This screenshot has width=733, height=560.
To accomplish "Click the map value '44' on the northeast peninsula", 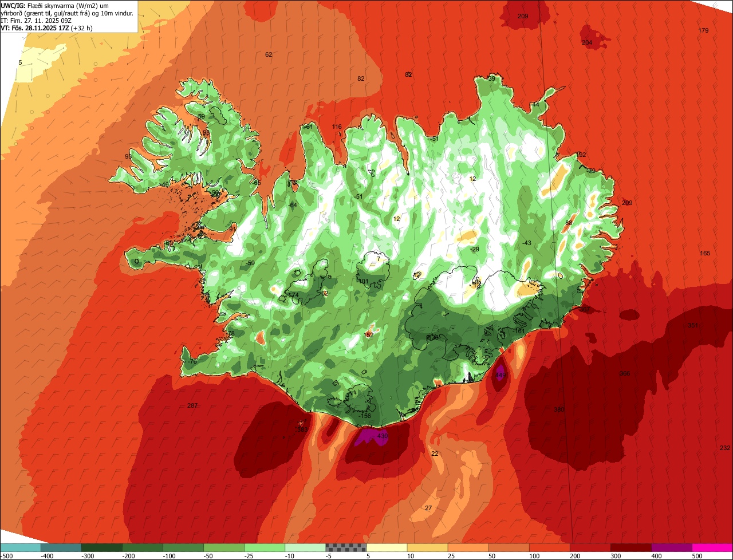I will (535, 104).
